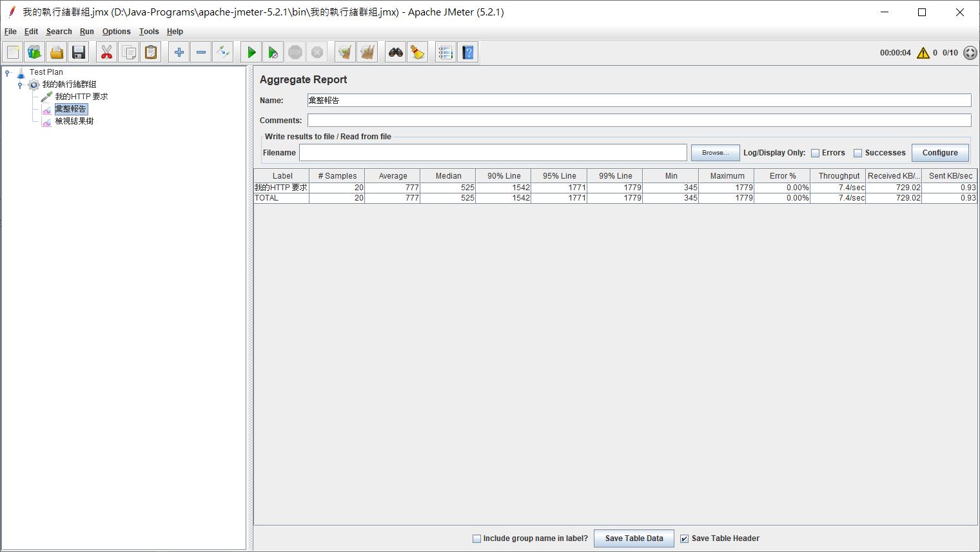Click the 99% Line column header
980x552 pixels.
615,176
